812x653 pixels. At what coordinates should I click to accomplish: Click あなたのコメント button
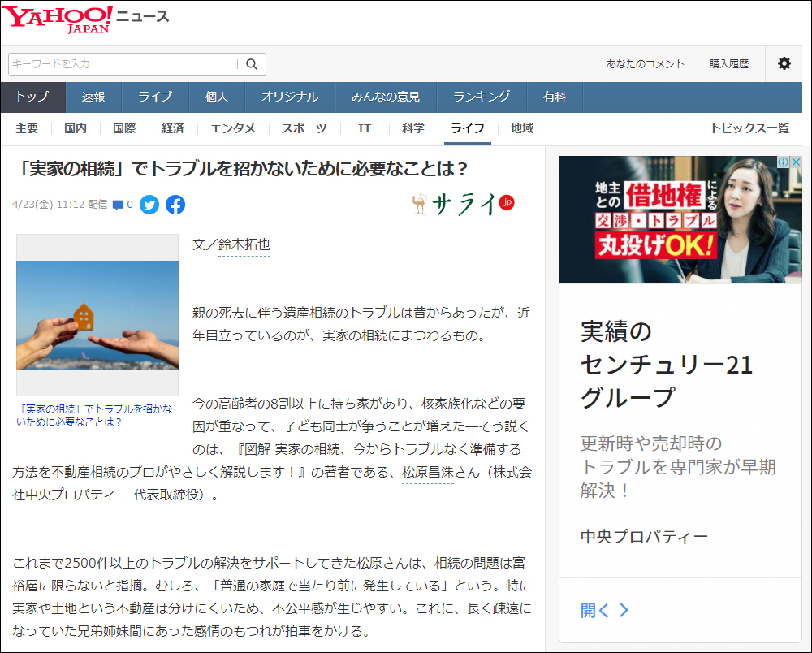[646, 64]
